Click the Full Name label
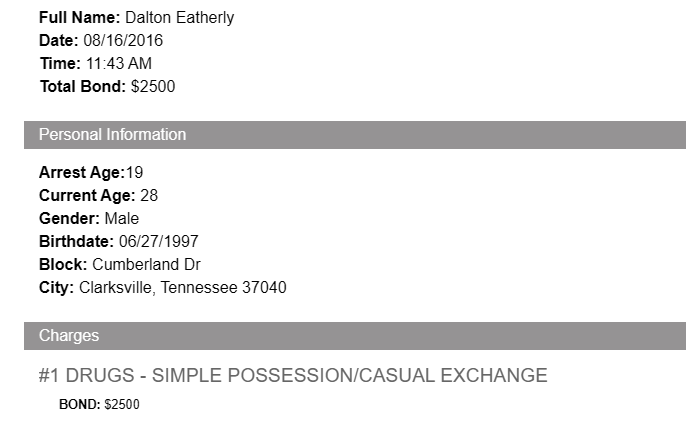 (79, 18)
